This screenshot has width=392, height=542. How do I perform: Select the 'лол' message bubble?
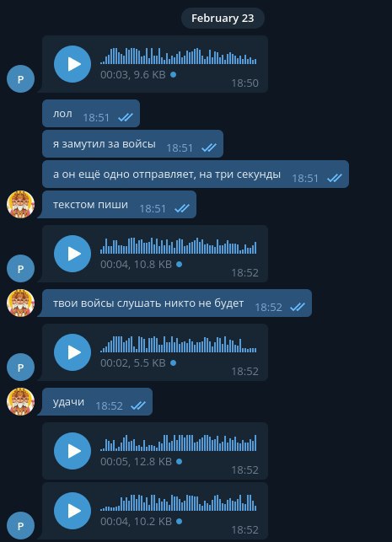point(91,114)
